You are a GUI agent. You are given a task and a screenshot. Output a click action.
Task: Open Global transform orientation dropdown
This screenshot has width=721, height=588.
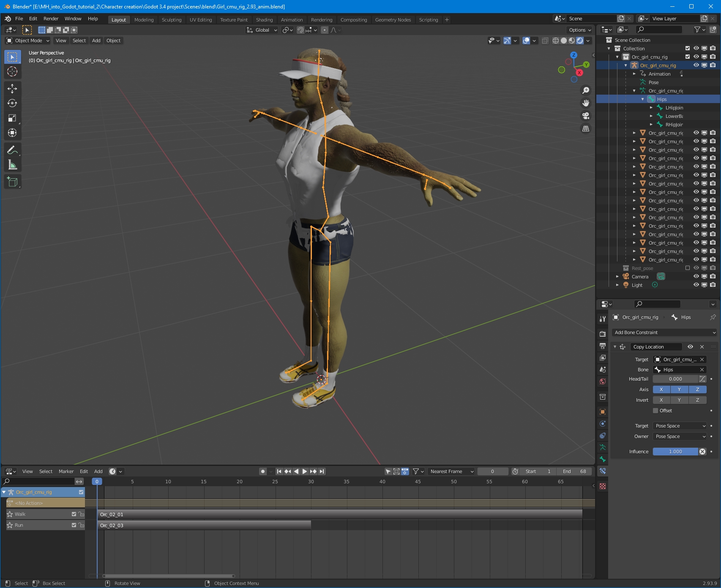[x=262, y=30]
